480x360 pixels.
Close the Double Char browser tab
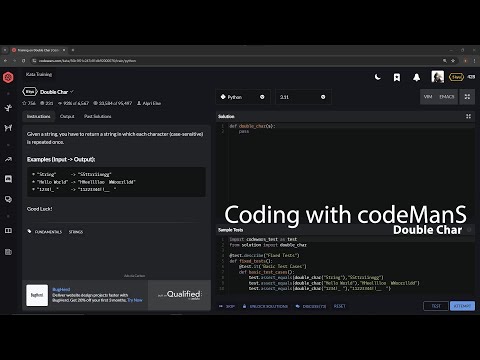(64, 50)
